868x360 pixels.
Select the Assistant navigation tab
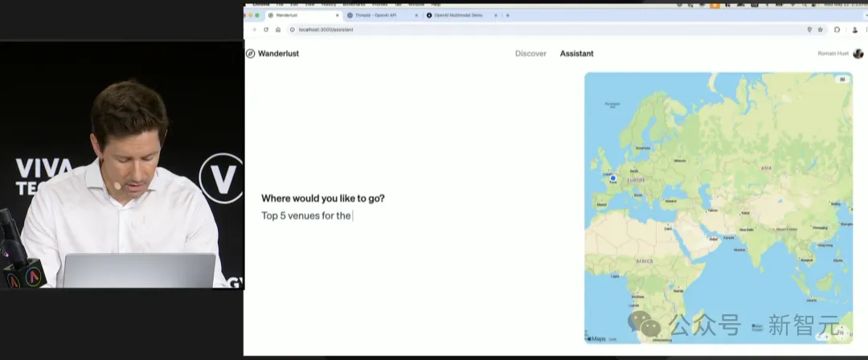point(576,54)
